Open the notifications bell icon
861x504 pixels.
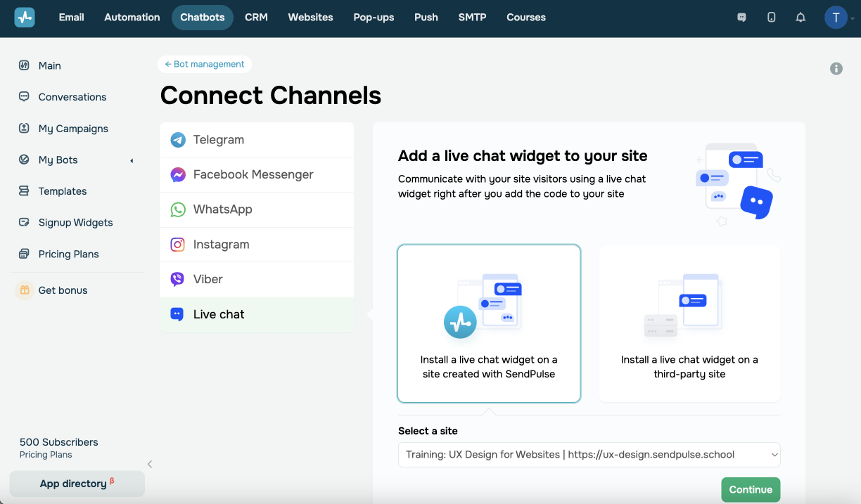[801, 18]
